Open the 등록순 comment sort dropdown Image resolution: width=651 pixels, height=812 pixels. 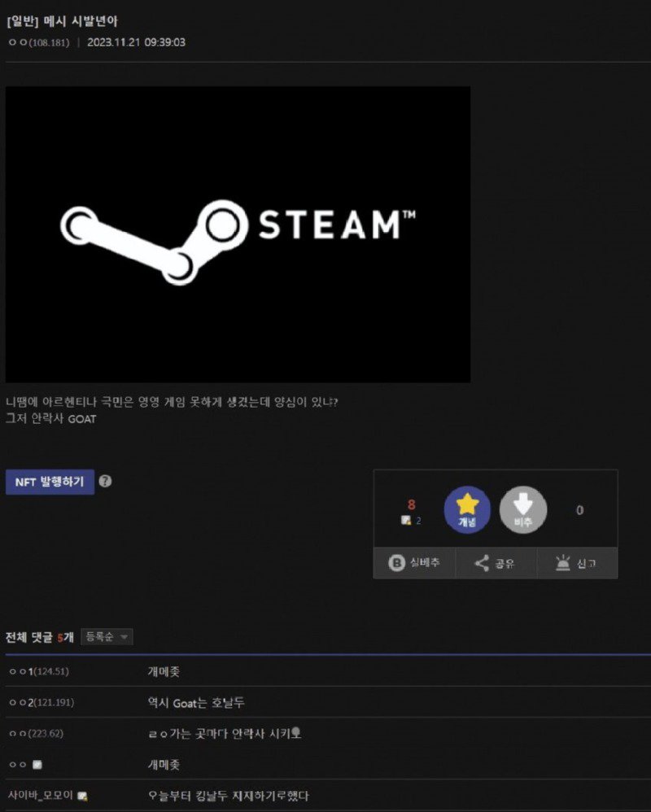click(107, 637)
